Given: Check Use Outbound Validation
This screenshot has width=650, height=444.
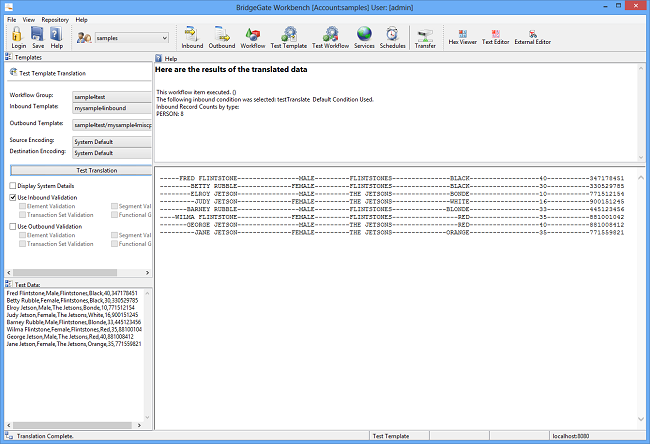Looking at the screenshot, I should pos(13,226).
